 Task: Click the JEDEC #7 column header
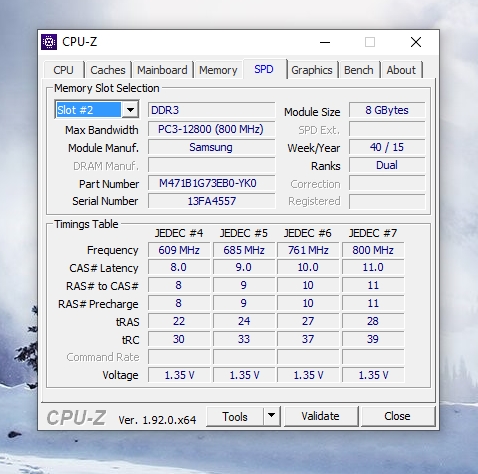click(x=373, y=233)
